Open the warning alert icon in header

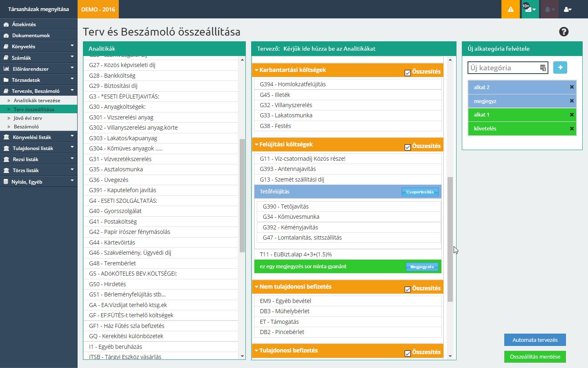[x=510, y=9]
